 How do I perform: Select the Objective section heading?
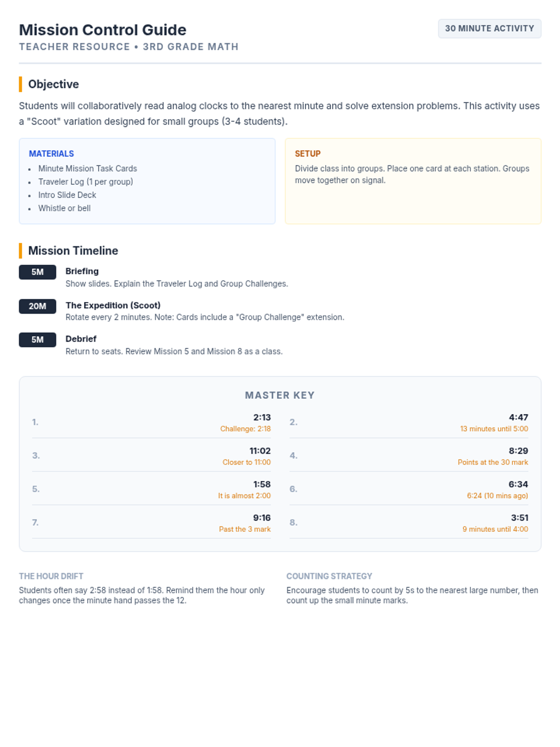(53, 84)
